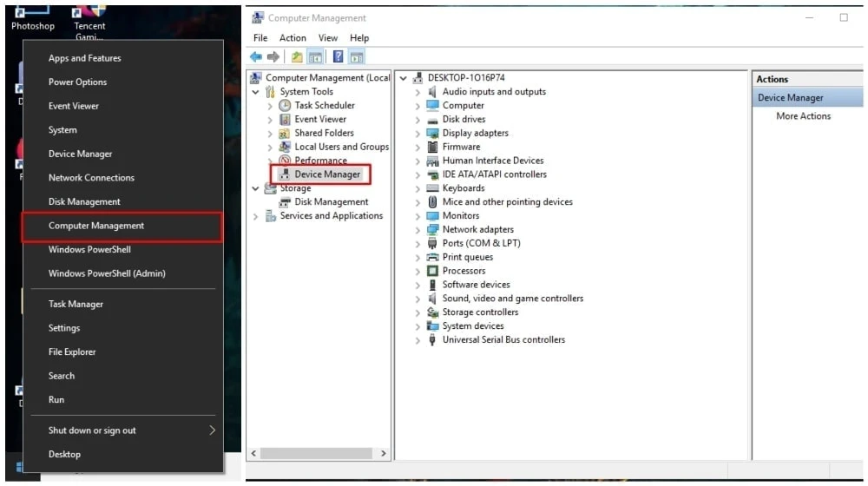Viewport: 868px width, 486px height.
Task: Open the File menu
Action: (x=260, y=37)
